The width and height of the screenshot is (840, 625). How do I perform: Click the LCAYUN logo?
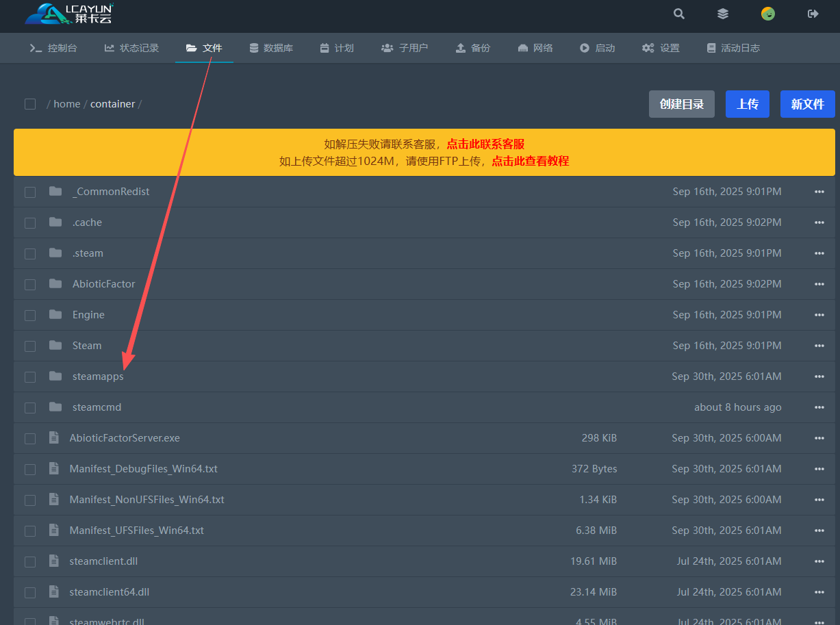[69, 14]
